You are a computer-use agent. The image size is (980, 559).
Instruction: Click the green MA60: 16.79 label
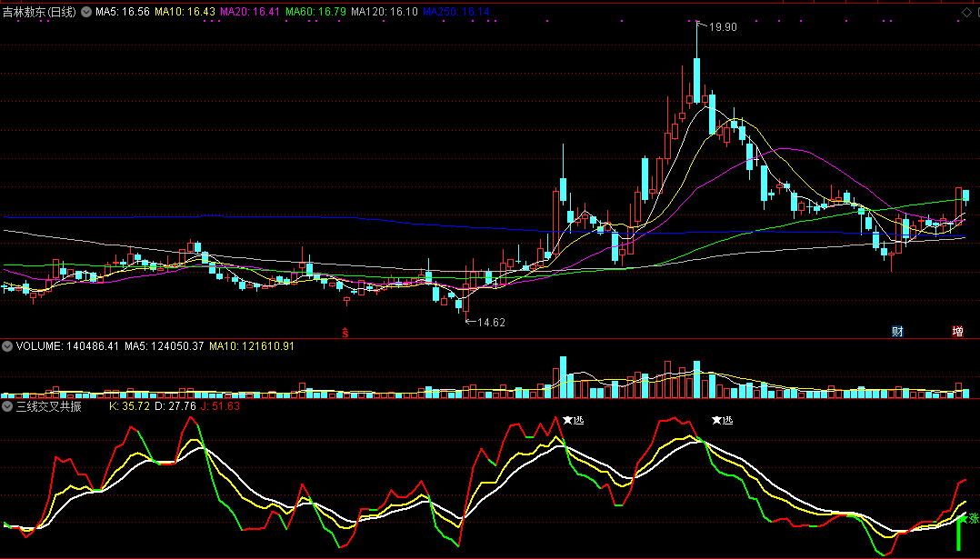point(315,12)
